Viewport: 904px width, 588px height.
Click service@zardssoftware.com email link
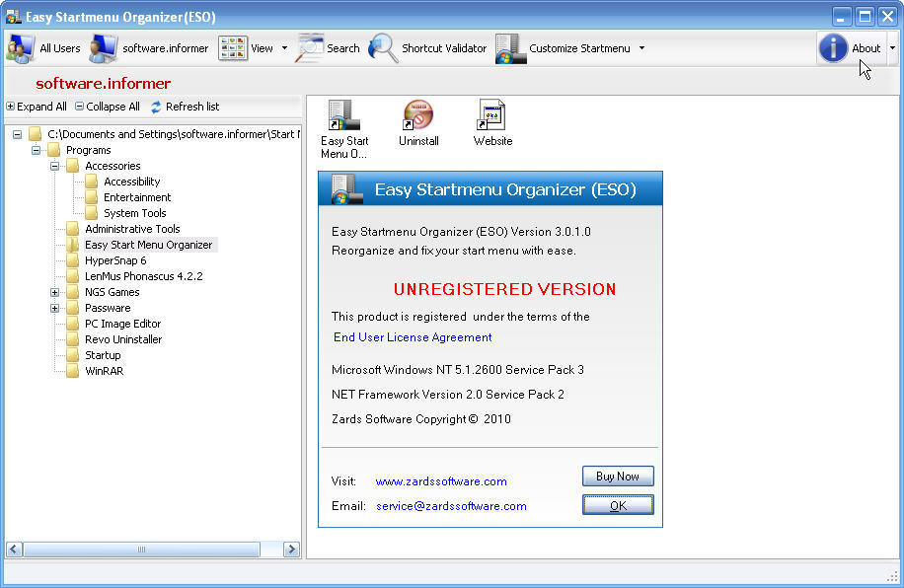pyautogui.click(x=451, y=506)
